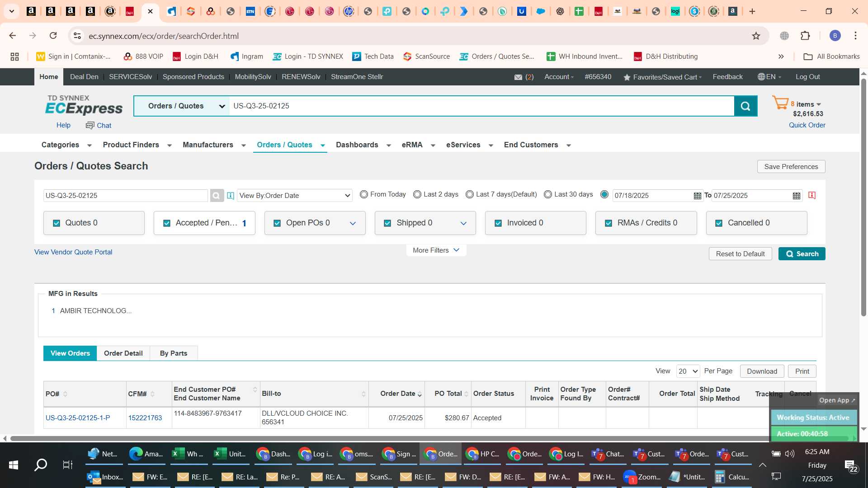
Task: Open a new browser tab
Action: tap(752, 11)
